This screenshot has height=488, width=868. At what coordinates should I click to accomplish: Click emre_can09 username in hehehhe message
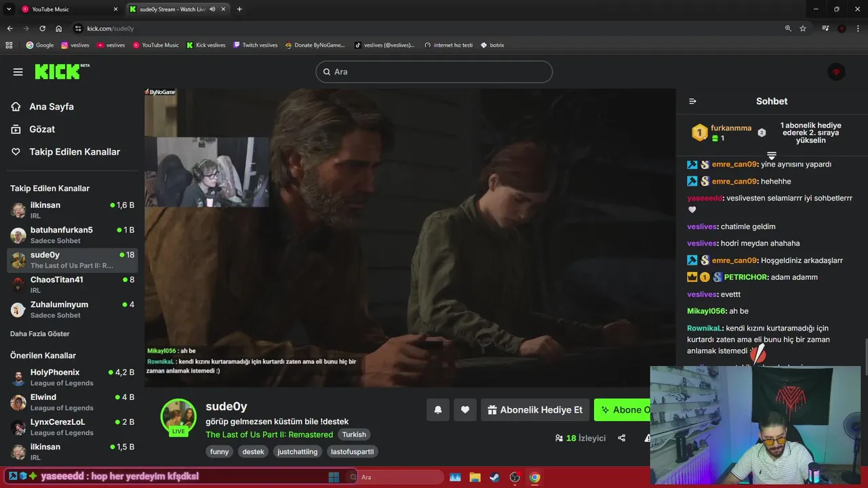(734, 181)
